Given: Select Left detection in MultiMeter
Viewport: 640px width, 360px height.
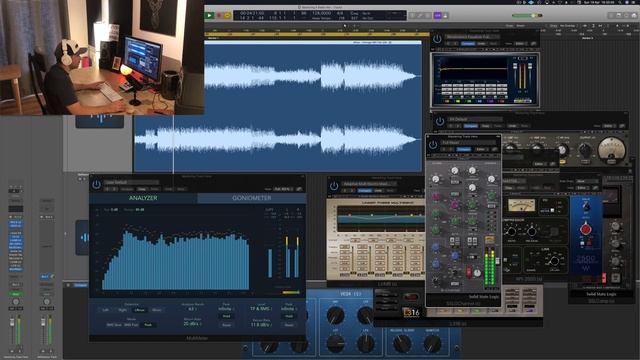Looking at the screenshot, I should click(x=106, y=310).
